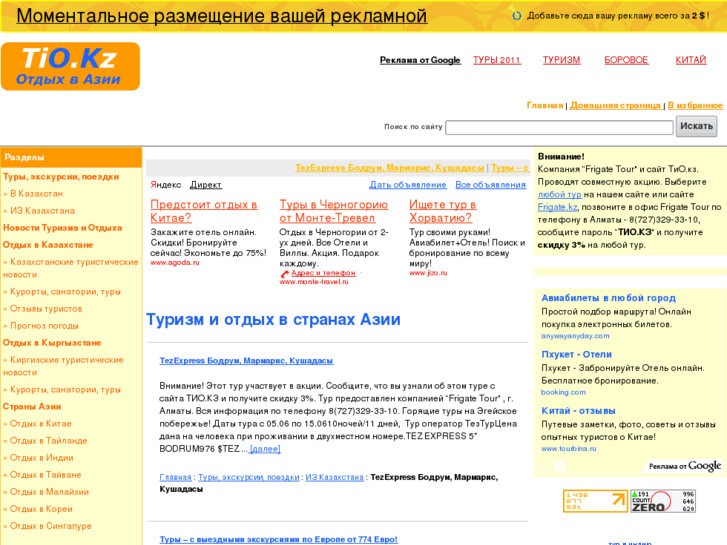
Task: Open ad Ищете тур в Хорватию?
Action: pyautogui.click(x=443, y=211)
